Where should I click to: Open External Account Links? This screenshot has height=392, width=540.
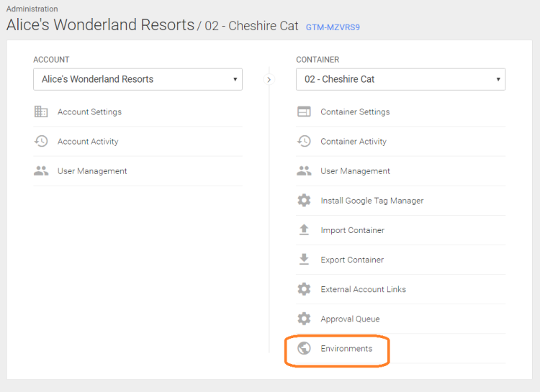click(400, 289)
